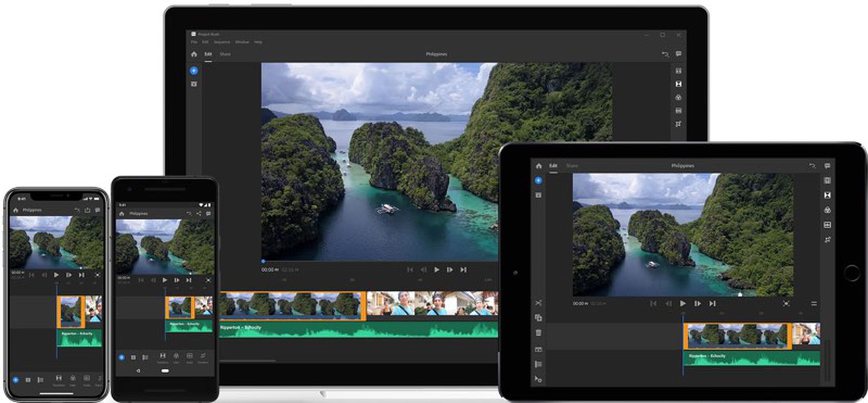Play the video on the laptop player
This screenshot has width=868, height=403.
(437, 269)
